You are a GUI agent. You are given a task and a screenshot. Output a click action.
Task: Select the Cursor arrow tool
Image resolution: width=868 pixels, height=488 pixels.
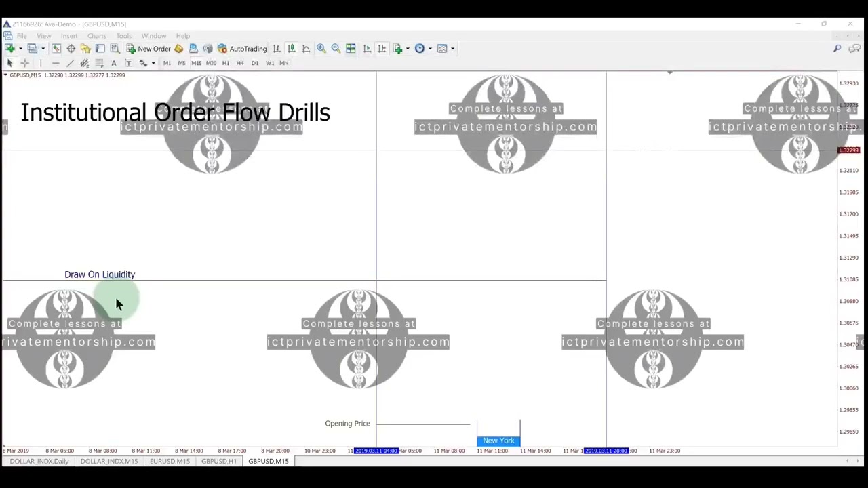[10, 63]
